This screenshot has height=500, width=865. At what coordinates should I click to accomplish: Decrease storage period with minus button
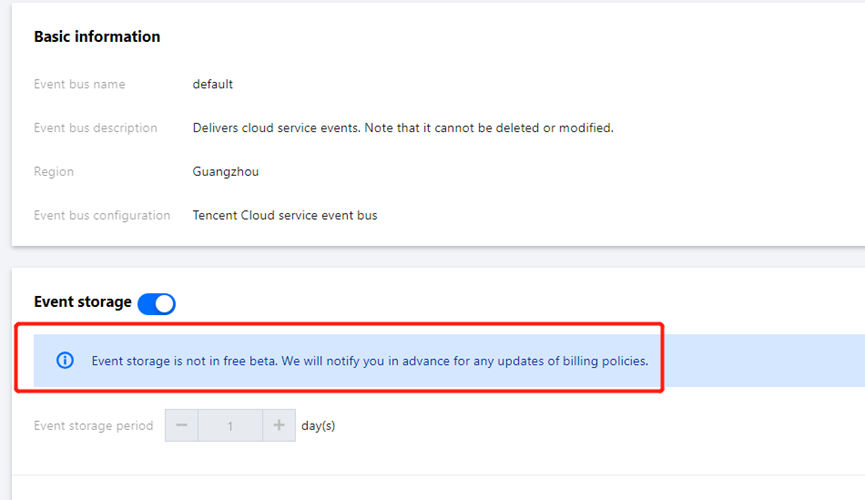[x=181, y=425]
